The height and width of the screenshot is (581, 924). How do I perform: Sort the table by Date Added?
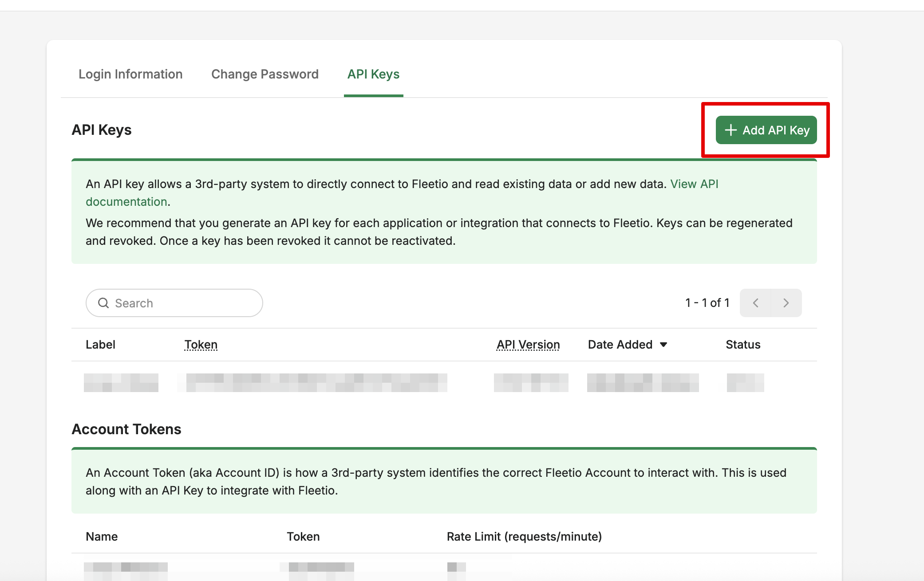click(620, 345)
